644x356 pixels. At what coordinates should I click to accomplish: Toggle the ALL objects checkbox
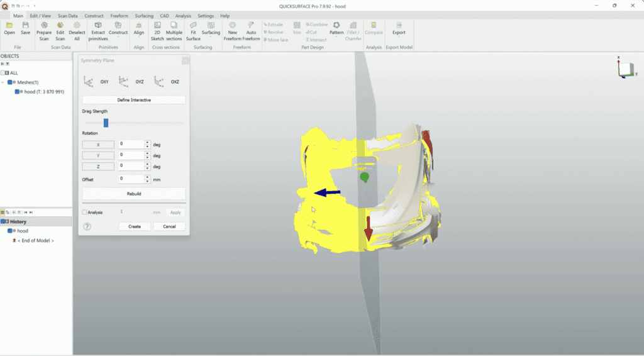pos(7,73)
